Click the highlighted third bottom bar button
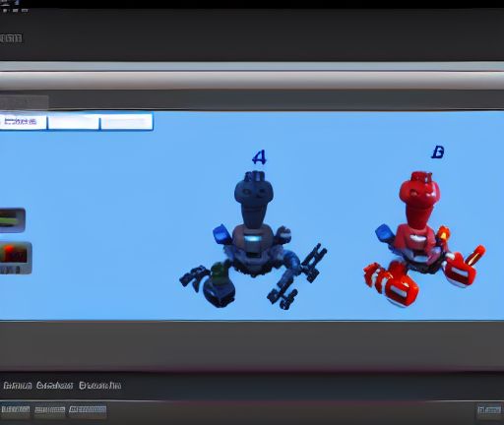 coord(88,410)
